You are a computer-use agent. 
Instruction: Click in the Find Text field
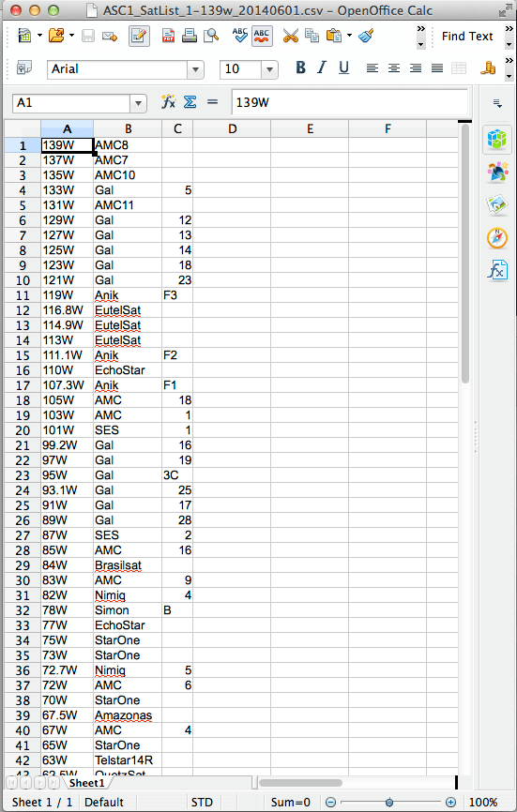coord(467,37)
